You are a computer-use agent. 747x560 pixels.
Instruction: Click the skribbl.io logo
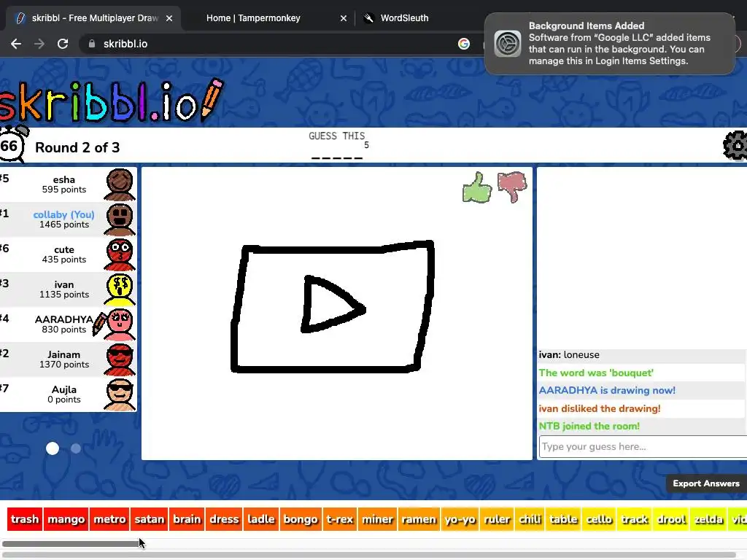pyautogui.click(x=111, y=99)
